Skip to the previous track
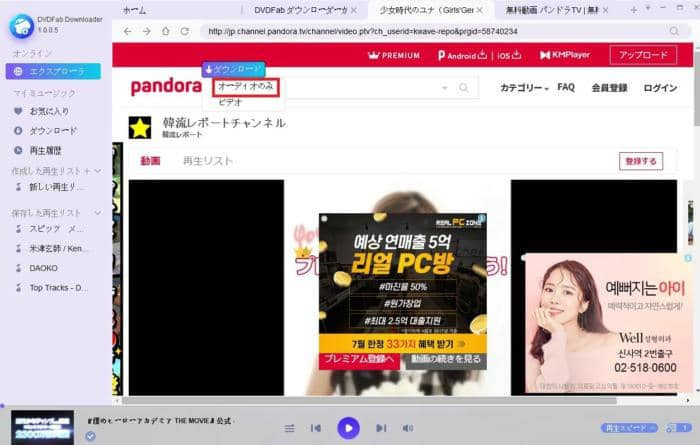This screenshot has height=445, width=700. (x=316, y=428)
